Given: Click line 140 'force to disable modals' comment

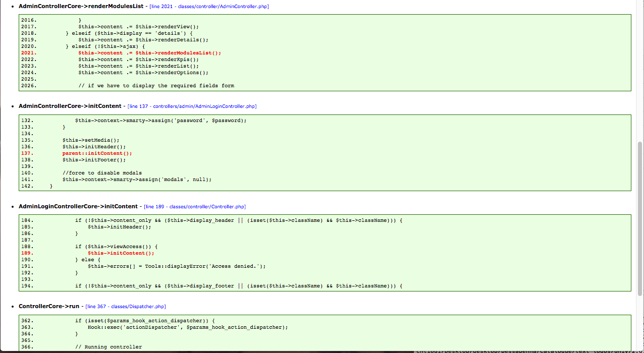Looking at the screenshot, I should (102, 173).
